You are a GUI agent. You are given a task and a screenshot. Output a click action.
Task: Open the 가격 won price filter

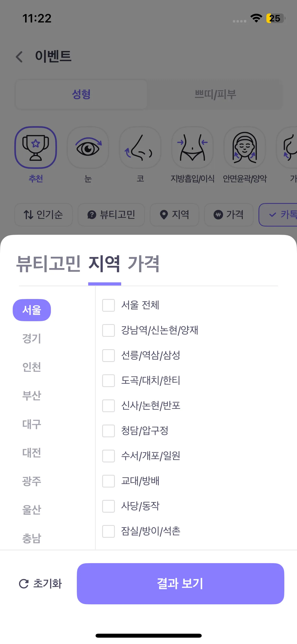pyautogui.click(x=229, y=215)
